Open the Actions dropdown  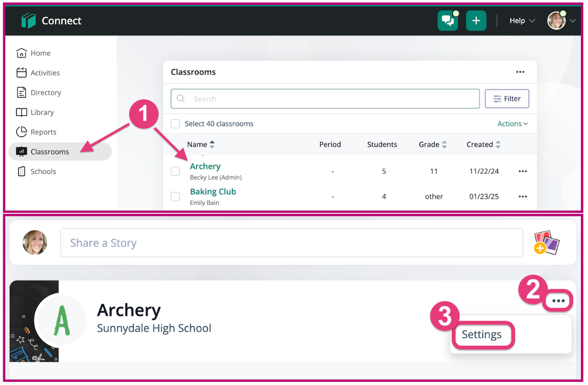[x=513, y=124]
